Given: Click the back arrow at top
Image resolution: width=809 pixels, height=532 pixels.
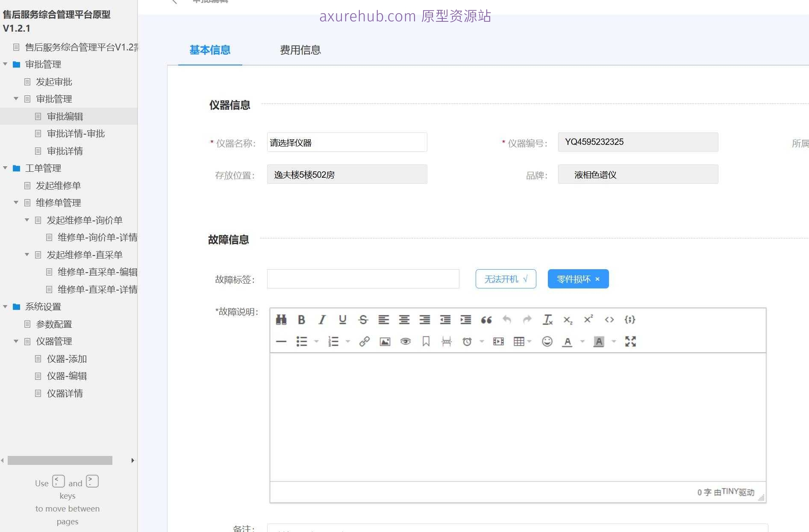Looking at the screenshot, I should 174,2.
